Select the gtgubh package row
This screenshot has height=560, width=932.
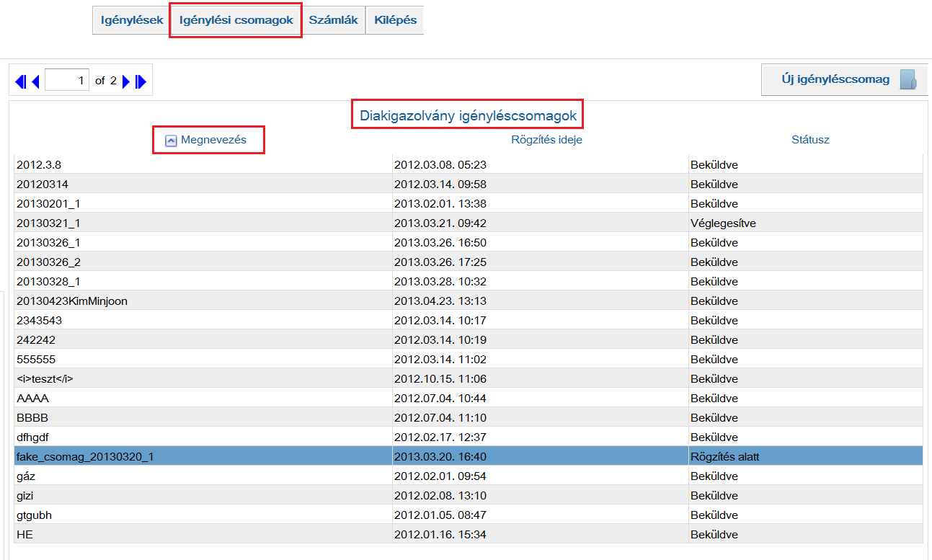tap(469, 515)
